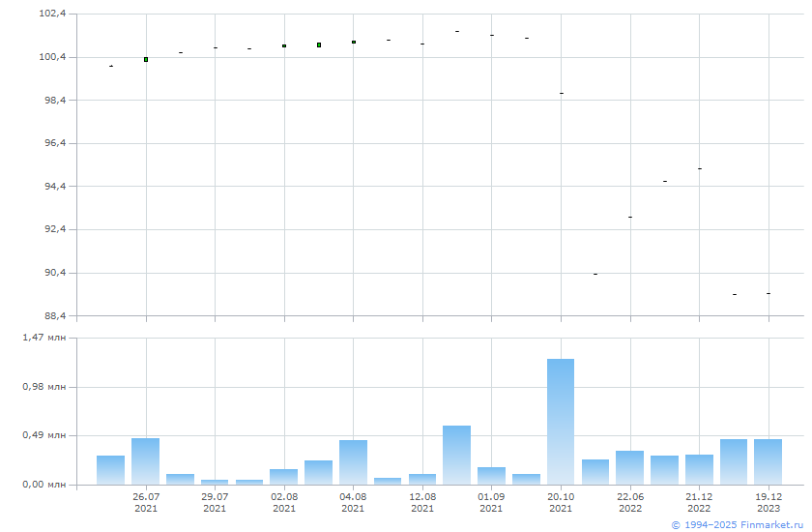This screenshot has height=532, width=812.
Task: Click the '0,49 млн' volume axis label
Action: pyautogui.click(x=44, y=434)
